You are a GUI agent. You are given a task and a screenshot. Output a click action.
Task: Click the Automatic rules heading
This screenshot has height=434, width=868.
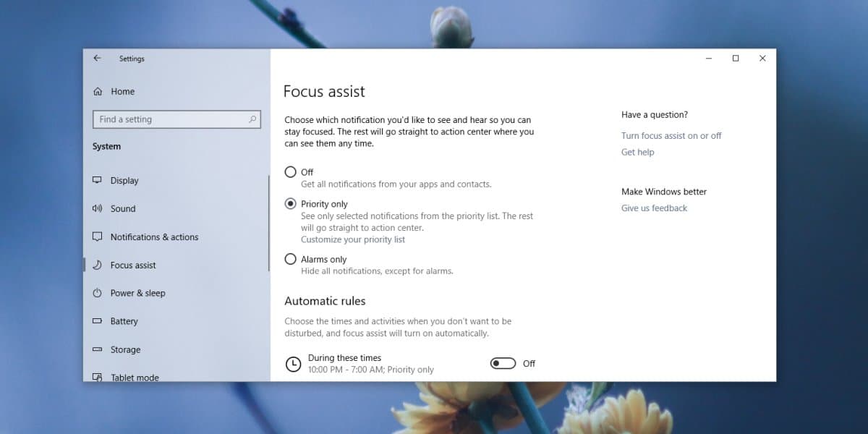(x=325, y=301)
